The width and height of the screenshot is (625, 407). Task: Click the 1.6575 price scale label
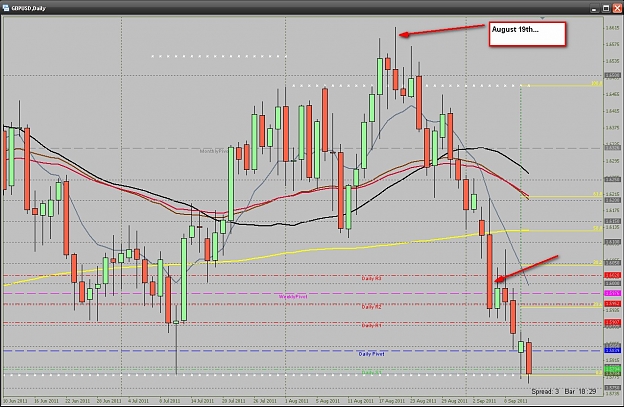(x=612, y=44)
